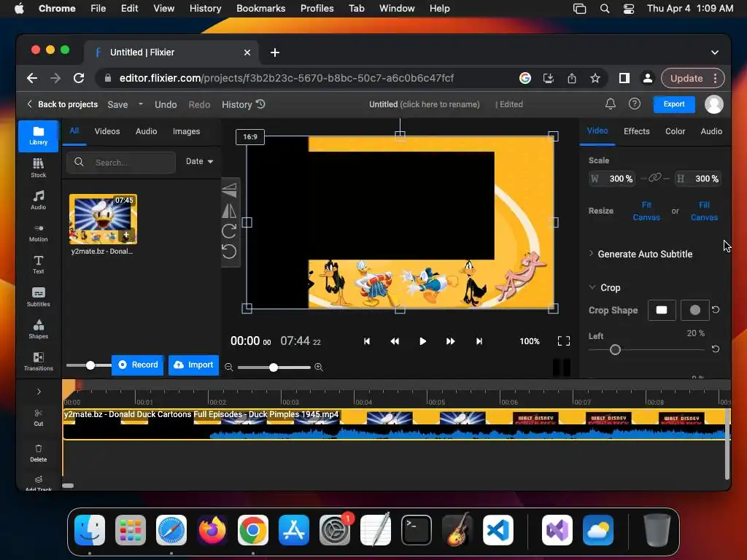The height and width of the screenshot is (560, 747).
Task: Open the help question mark icon
Action: point(635,104)
